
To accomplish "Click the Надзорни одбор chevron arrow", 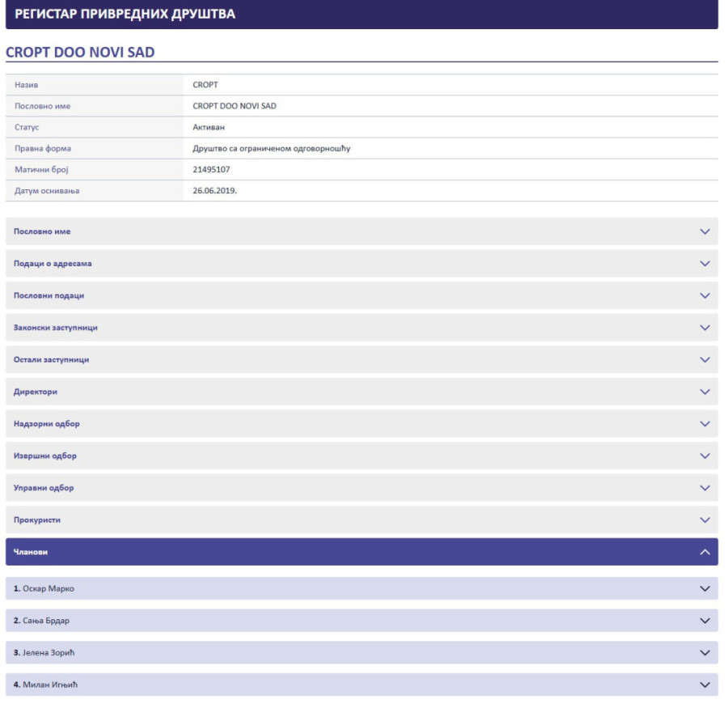I will click(705, 424).
